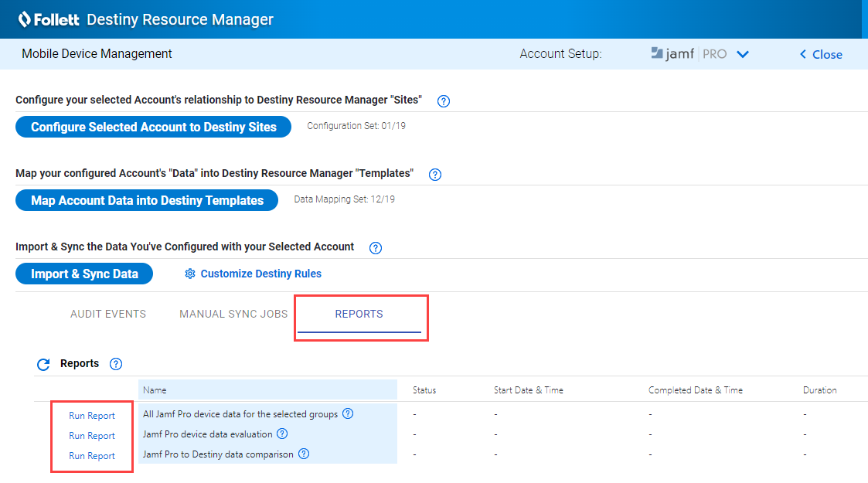Run Report for Jamf Pro device data evaluation
Image resolution: width=868 pixels, height=483 pixels.
point(91,435)
